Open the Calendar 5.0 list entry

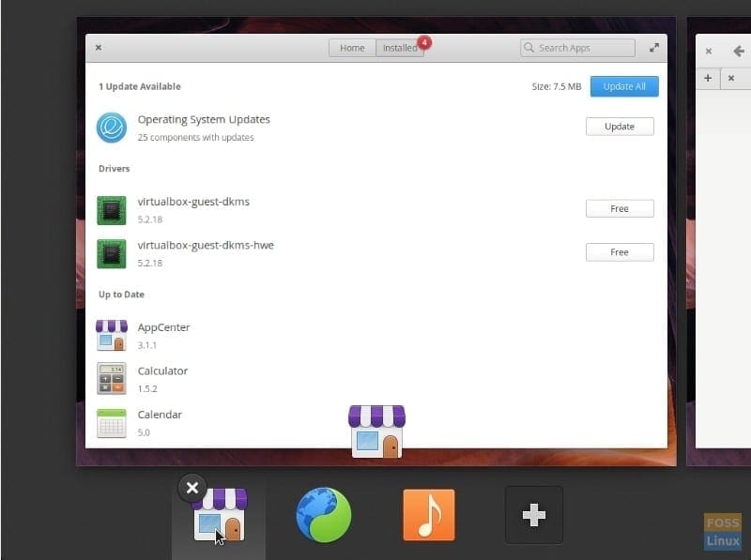click(376, 423)
